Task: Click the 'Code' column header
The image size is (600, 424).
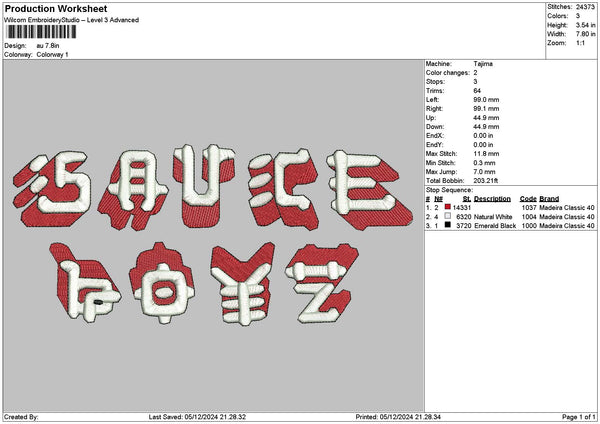Action: [x=528, y=199]
